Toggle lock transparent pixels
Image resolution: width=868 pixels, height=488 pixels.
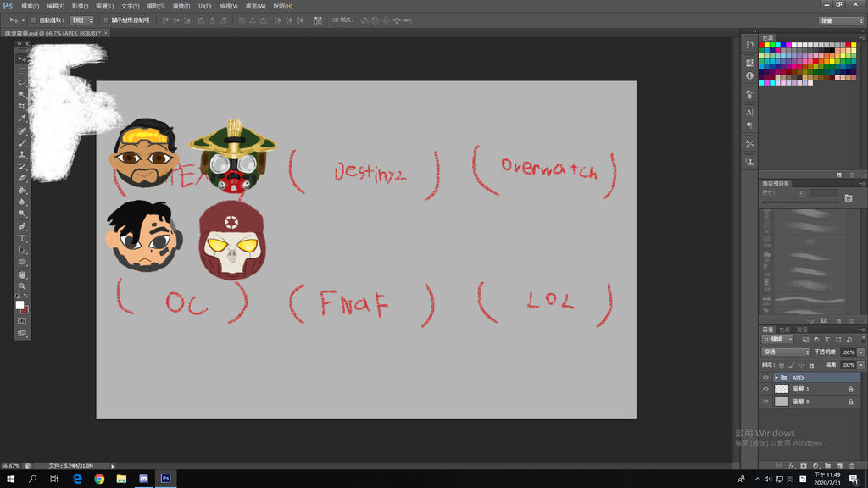(x=781, y=365)
